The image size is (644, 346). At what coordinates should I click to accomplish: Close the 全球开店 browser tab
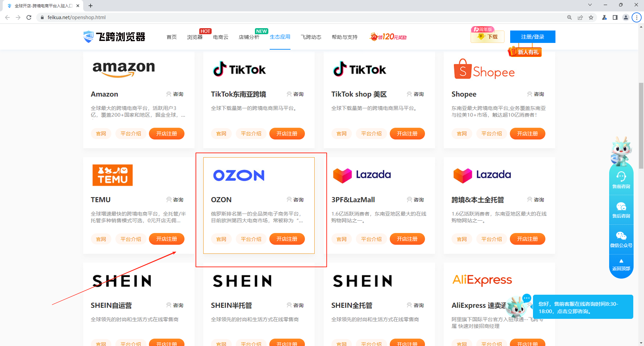(78, 6)
